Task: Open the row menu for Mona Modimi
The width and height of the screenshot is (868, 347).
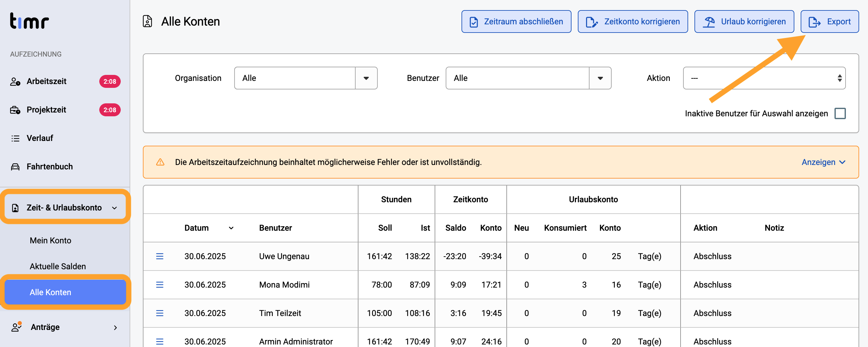Action: click(160, 285)
